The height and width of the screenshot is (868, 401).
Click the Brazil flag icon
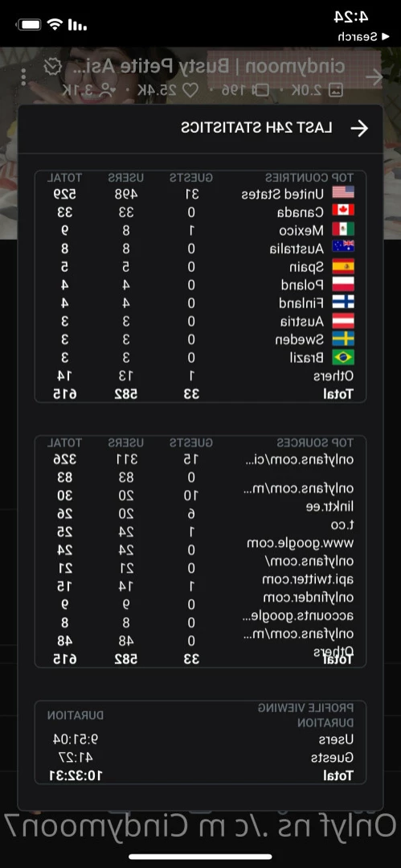[343, 358]
